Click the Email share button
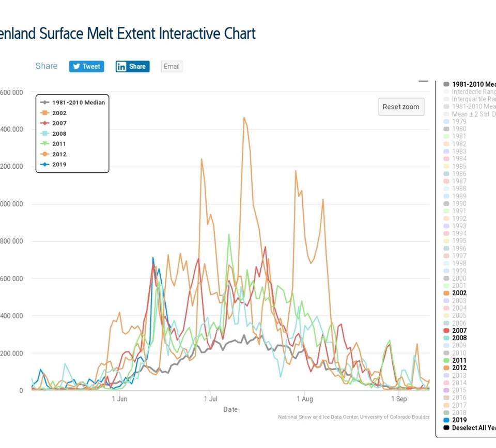 172,67
